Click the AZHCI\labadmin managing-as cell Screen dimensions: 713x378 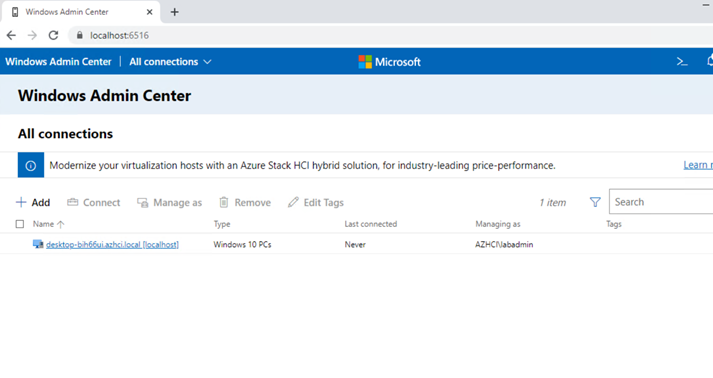point(504,245)
